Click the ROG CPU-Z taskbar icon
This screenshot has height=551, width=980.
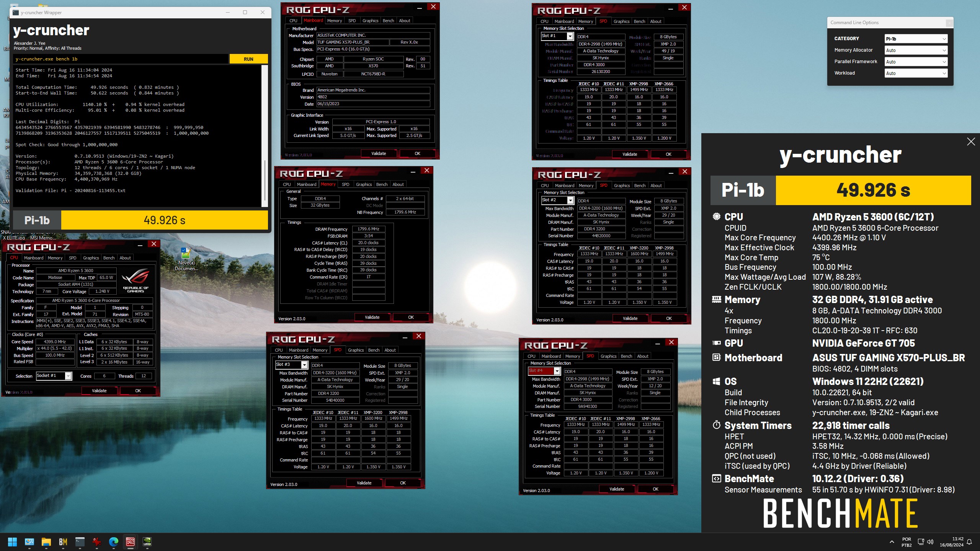130,542
